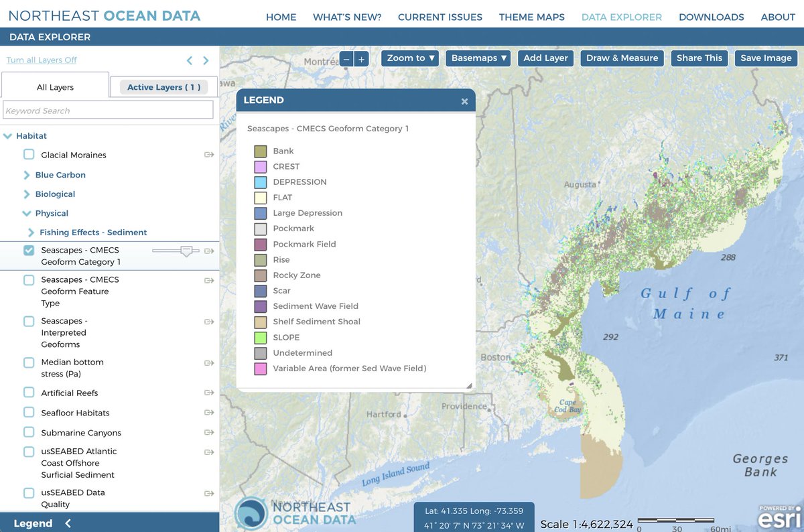Open the Basemaps dropdown

click(478, 58)
